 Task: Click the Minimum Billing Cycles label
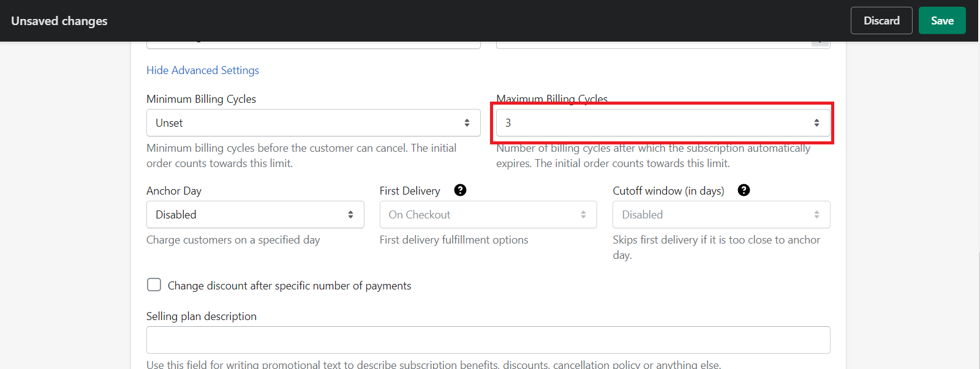coord(202,99)
